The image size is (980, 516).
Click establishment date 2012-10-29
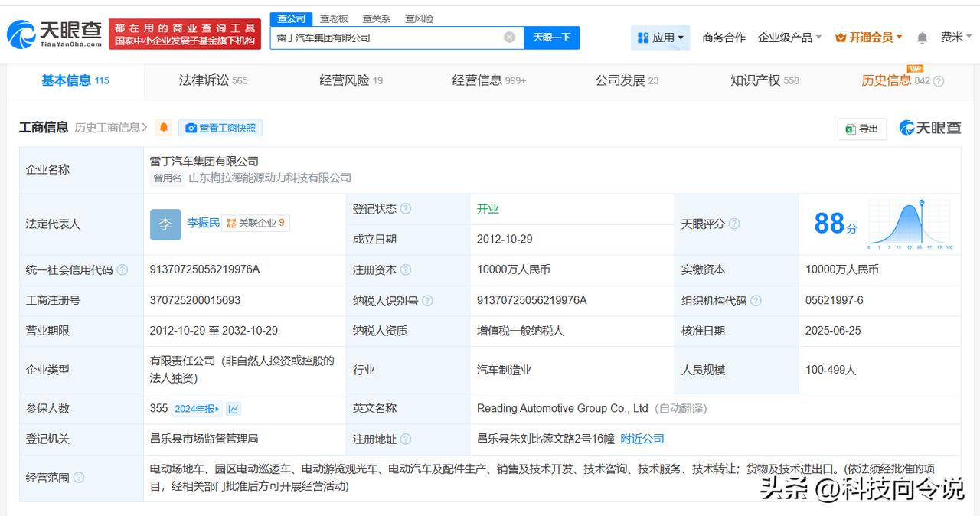point(505,239)
